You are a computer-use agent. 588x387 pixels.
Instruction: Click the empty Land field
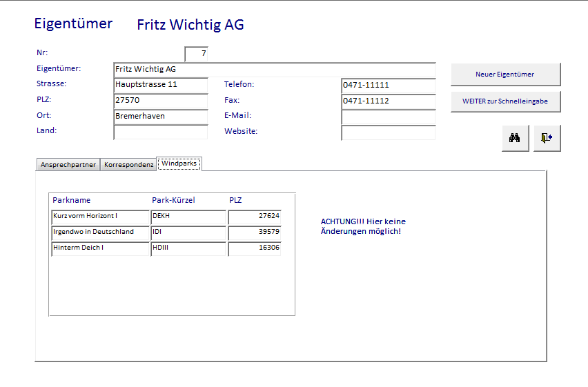pos(160,132)
